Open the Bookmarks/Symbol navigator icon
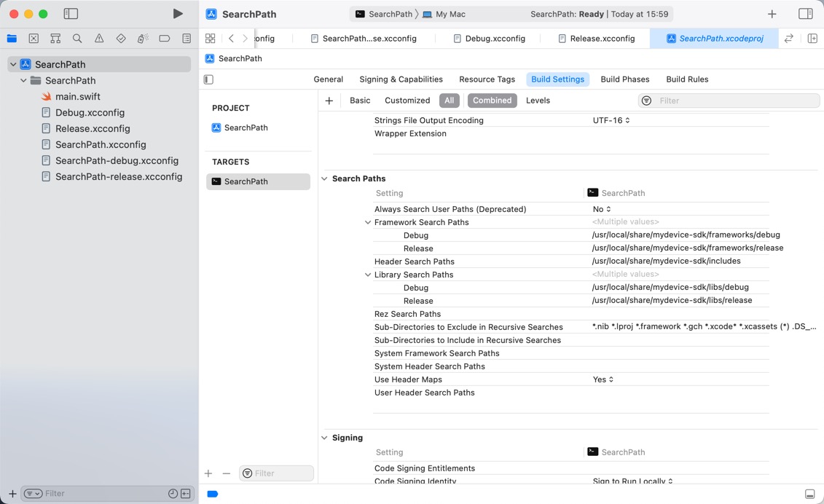Viewport: 824px width, 504px height. click(55, 39)
